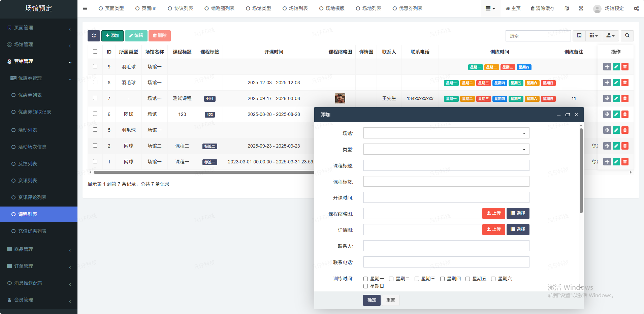Collapse the sidebar with the hamburger icon

coord(85,8)
